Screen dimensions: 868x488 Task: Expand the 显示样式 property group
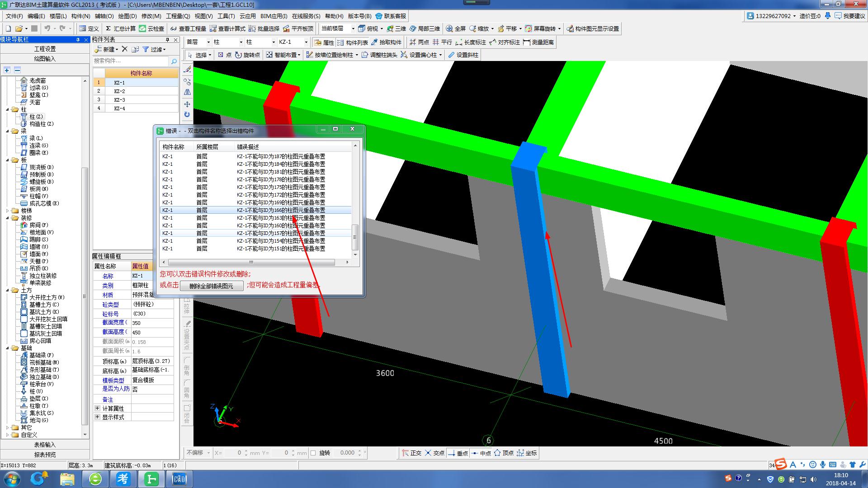pos(97,417)
